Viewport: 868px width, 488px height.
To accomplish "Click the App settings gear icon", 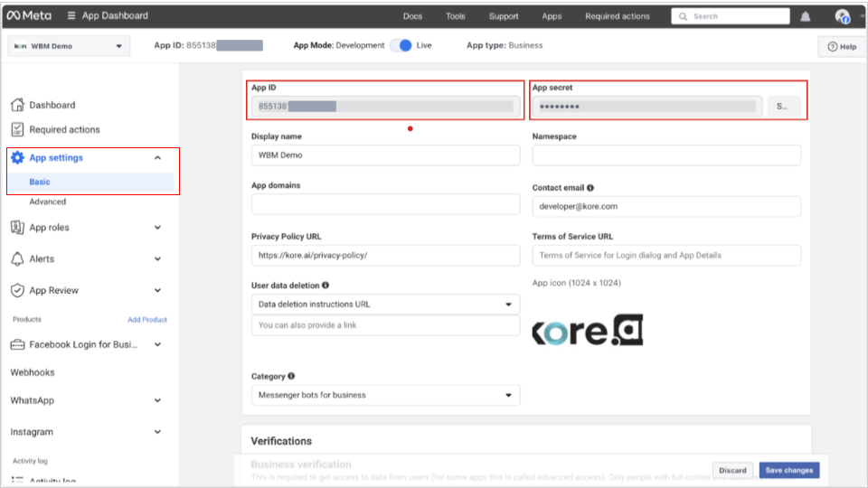I will [x=17, y=157].
